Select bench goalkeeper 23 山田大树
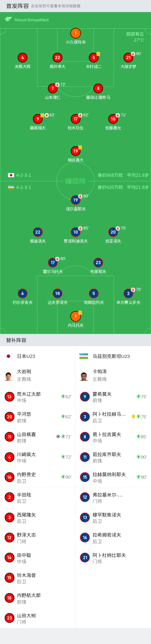 (x=38, y=618)
